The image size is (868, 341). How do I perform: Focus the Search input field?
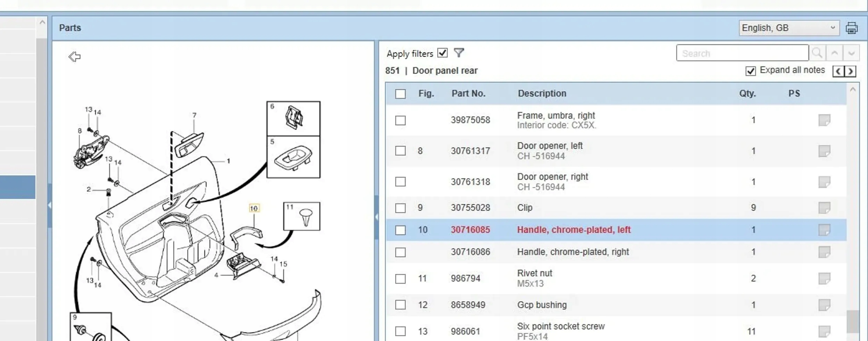[x=742, y=53]
